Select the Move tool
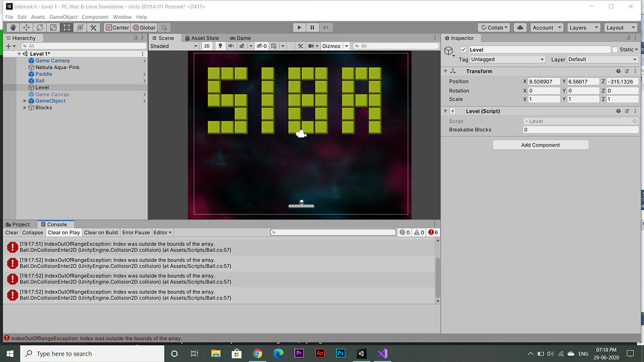 pos(26,27)
